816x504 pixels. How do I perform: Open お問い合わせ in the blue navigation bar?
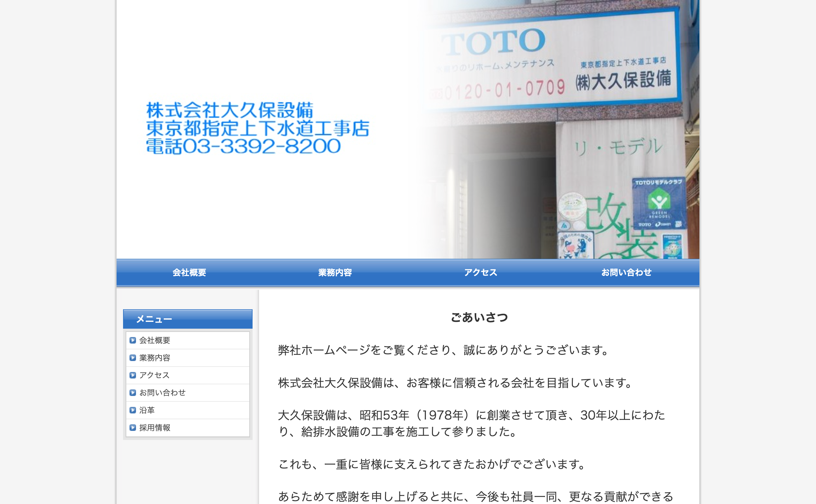[x=626, y=272]
